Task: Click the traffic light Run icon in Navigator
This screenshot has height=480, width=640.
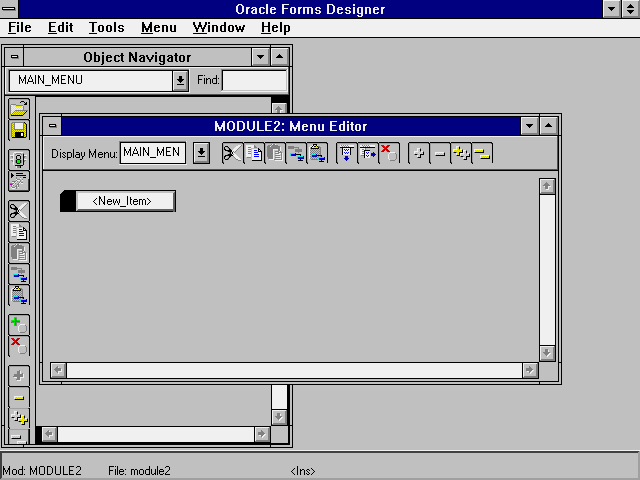Action: click(19, 159)
